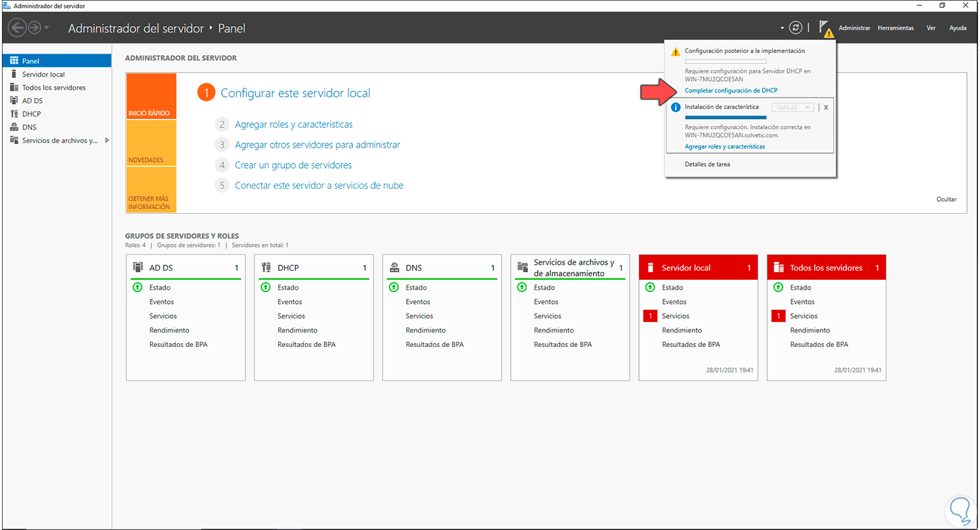This screenshot has height=530, width=980.
Task: Click Panel in the header breadcrumb
Action: tap(231, 28)
